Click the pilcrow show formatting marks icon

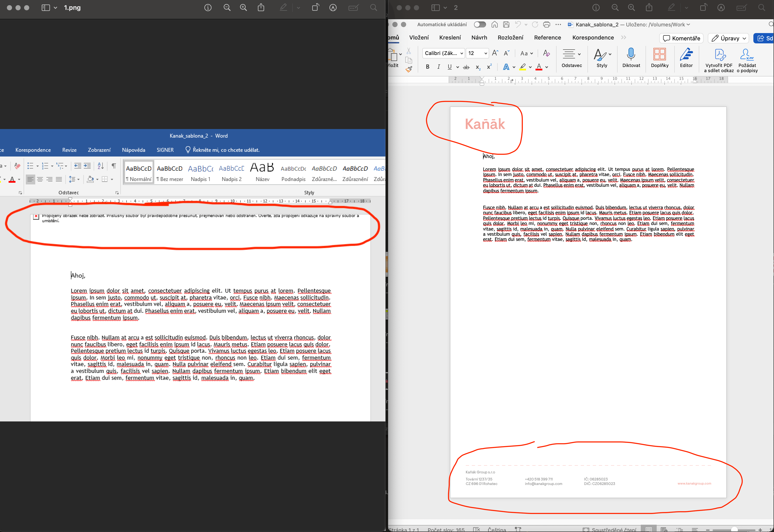[114, 166]
